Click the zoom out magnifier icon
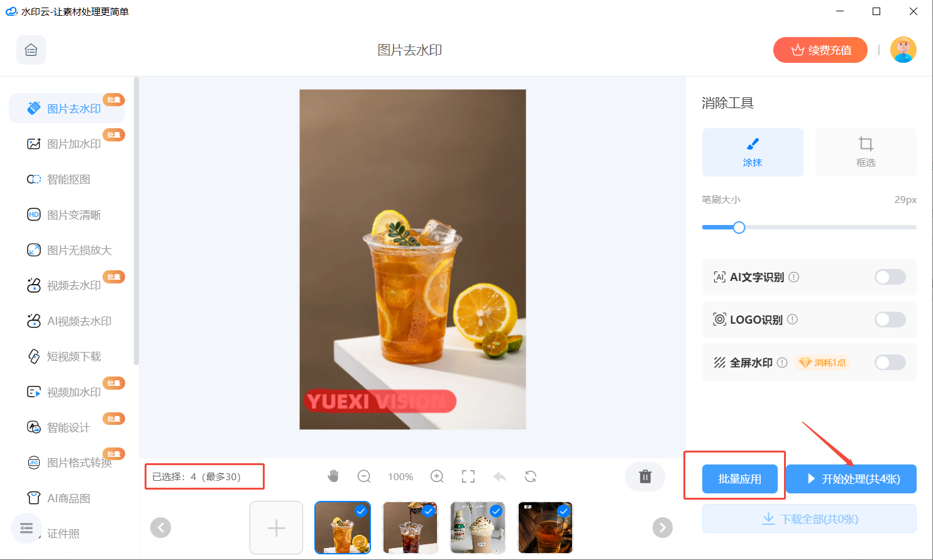The height and width of the screenshot is (560, 933). 364,476
